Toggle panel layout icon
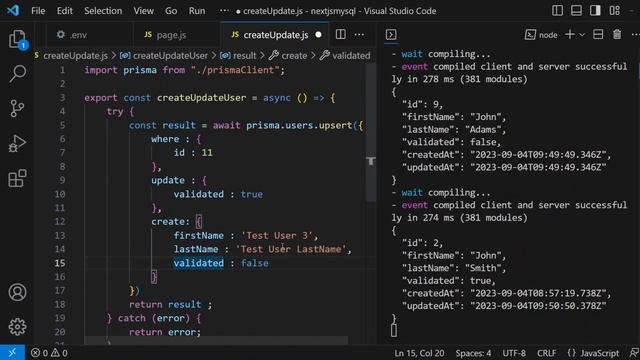This screenshot has height=360, width=640. click(x=576, y=11)
